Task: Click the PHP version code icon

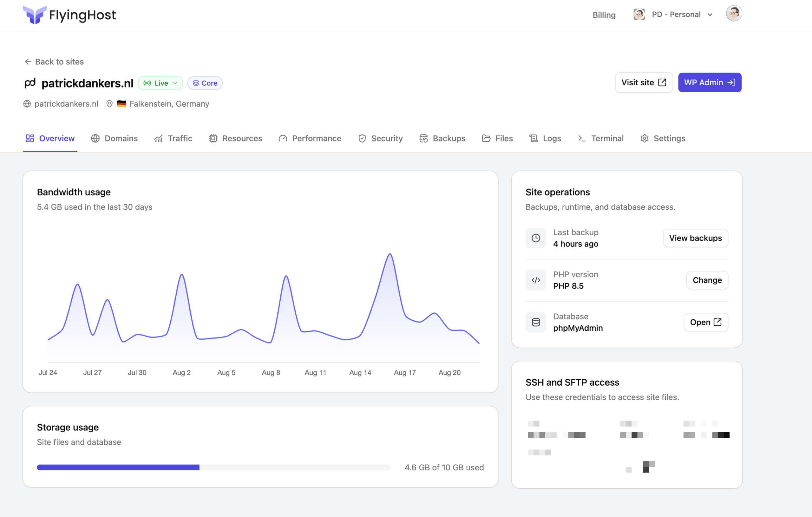Action: (x=536, y=280)
